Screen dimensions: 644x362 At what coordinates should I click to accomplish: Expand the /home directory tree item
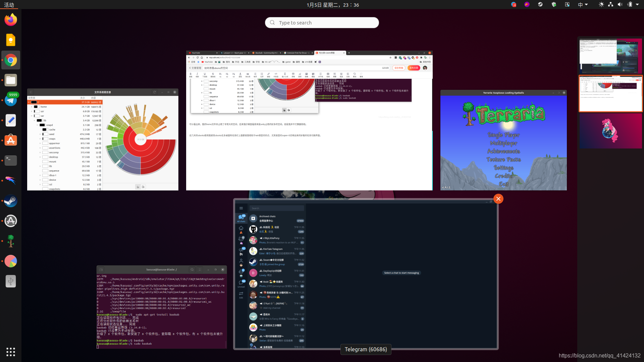pyautogui.click(x=32, y=107)
